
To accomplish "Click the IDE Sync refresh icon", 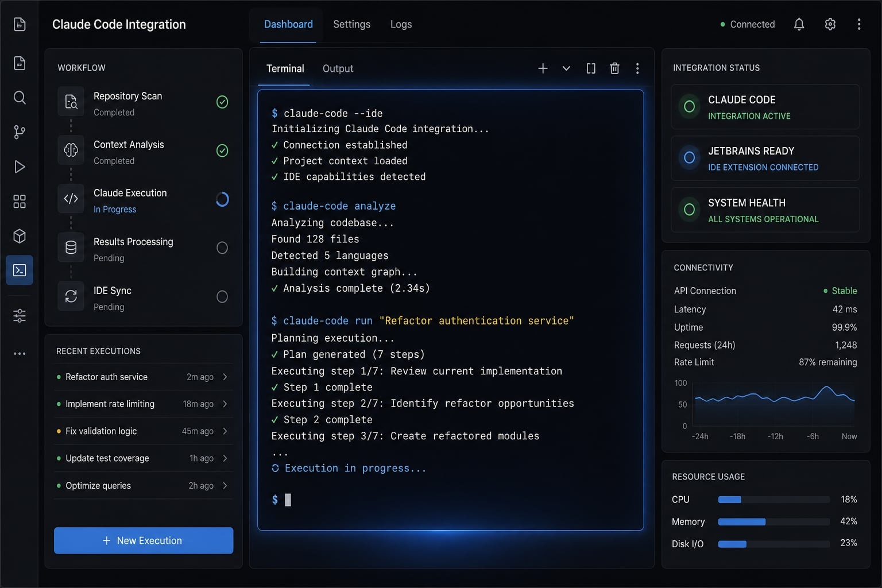I will pyautogui.click(x=71, y=296).
